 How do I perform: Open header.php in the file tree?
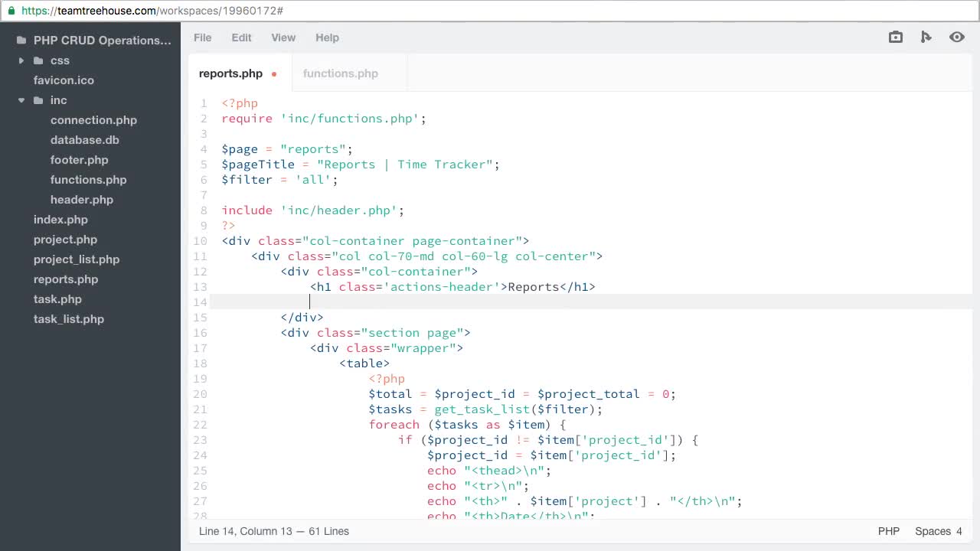coord(82,200)
